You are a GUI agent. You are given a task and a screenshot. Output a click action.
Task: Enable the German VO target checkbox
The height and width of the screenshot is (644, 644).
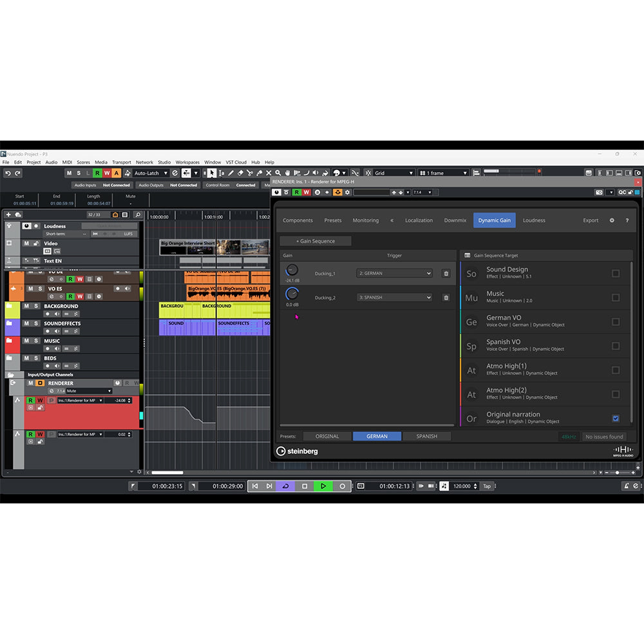tap(615, 321)
